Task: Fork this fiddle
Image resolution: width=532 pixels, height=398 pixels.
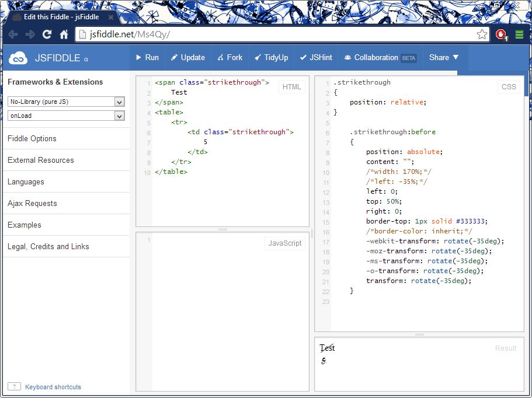Action: pos(230,58)
